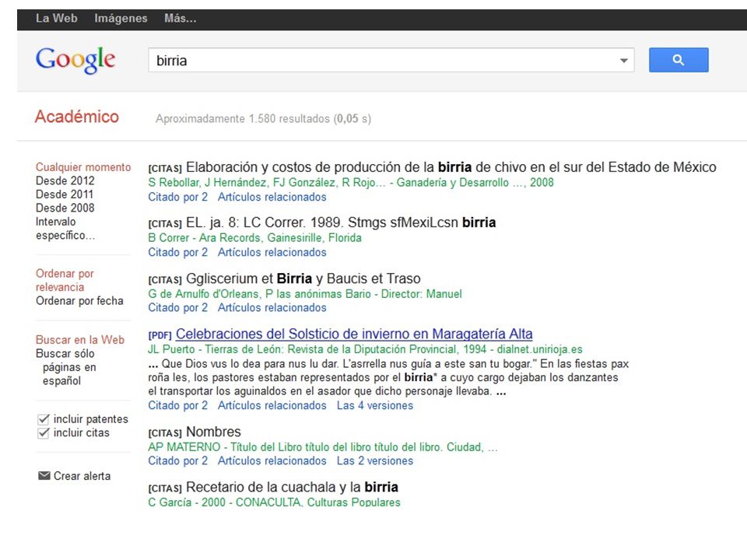Click Citado por 2 under Elaboración result
Image resolution: width=747 pixels, height=560 pixels.
[177, 197]
